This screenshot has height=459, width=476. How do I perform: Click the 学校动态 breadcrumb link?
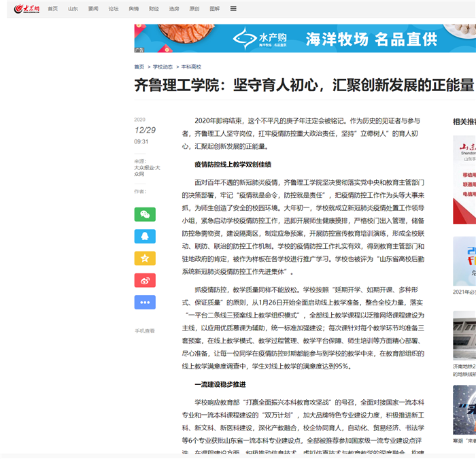(163, 67)
